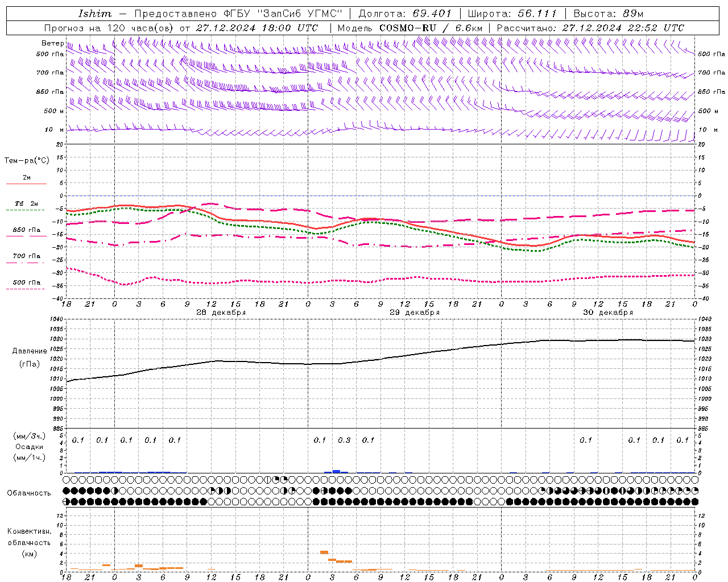Click the Тем-ра(°C) temperature heading

tap(27, 161)
